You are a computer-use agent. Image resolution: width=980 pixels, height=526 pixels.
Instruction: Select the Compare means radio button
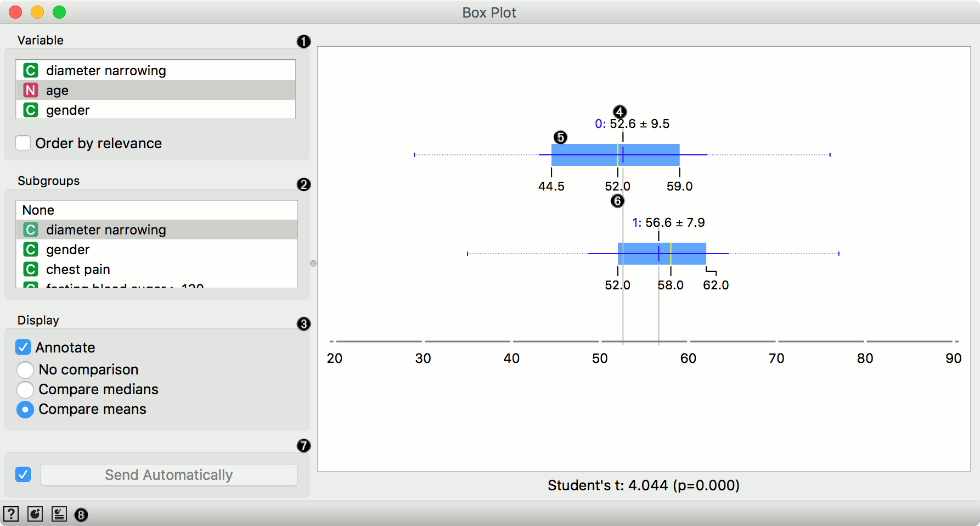[x=25, y=410]
